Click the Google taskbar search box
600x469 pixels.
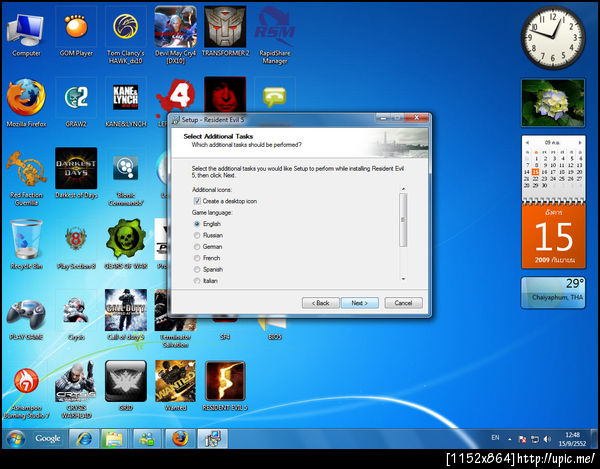click(x=47, y=438)
